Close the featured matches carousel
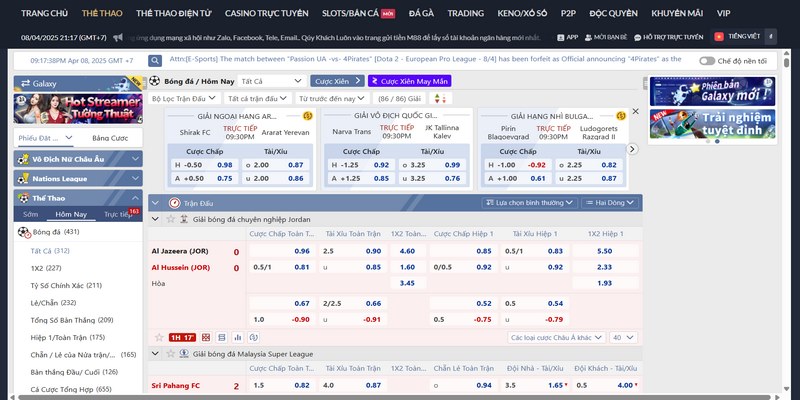 (635, 111)
